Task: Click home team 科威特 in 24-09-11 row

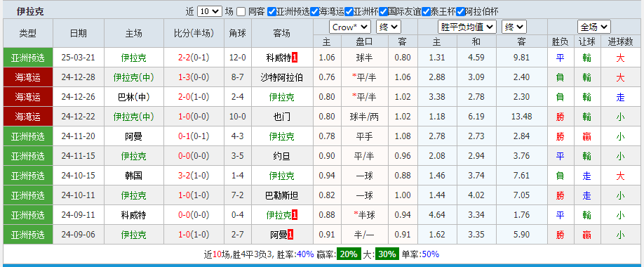Action: (x=133, y=215)
